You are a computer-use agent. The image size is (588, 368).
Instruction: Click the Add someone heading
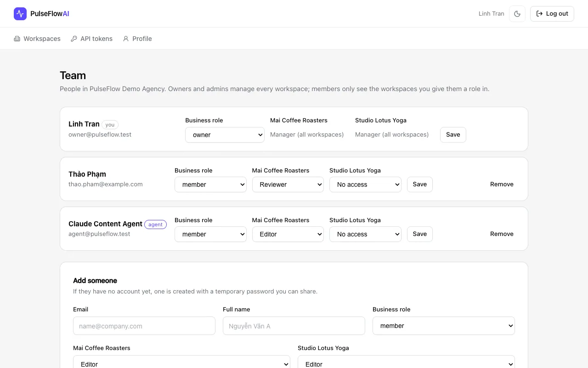point(95,281)
